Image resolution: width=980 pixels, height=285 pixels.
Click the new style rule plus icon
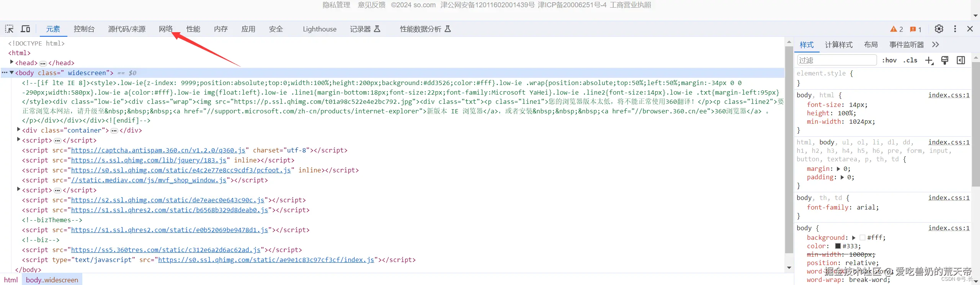click(x=929, y=60)
